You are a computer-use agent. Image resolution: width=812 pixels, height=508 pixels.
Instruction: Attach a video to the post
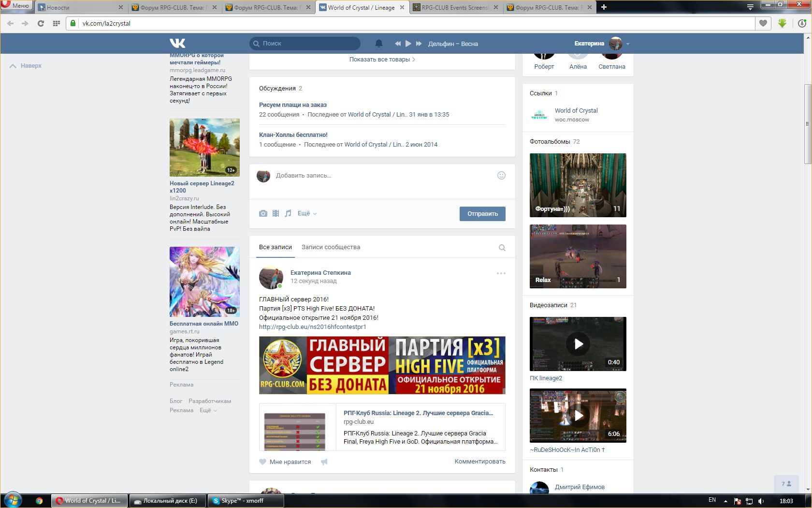tap(275, 213)
